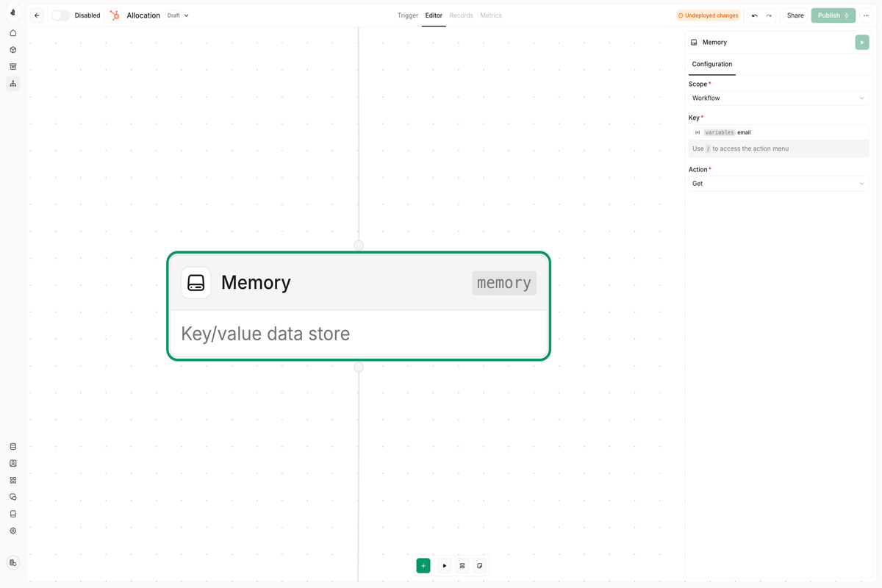882x588 pixels.
Task: Switch to the Trigger tab
Action: 408,15
